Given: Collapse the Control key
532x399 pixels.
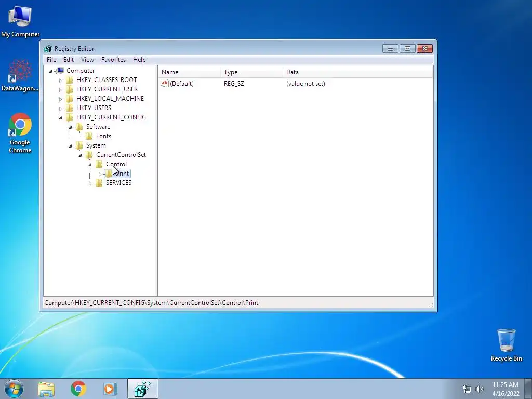Looking at the screenshot, I should tap(90, 165).
